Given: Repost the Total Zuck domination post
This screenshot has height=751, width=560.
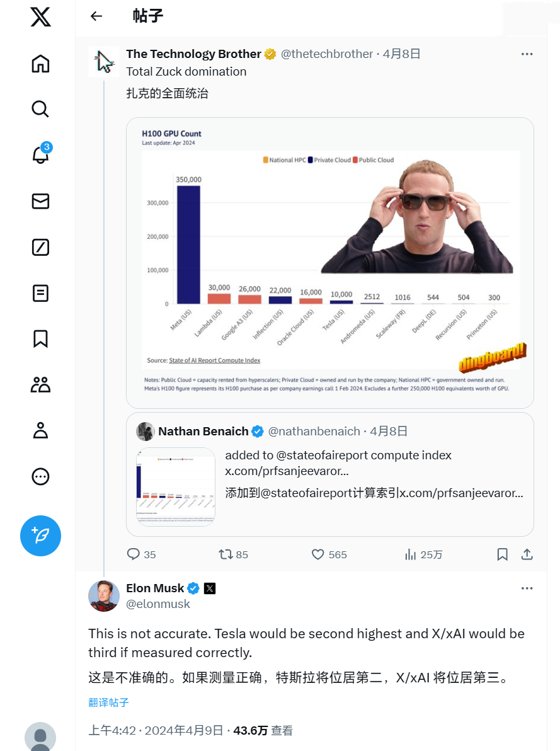Looking at the screenshot, I should tap(226, 554).
